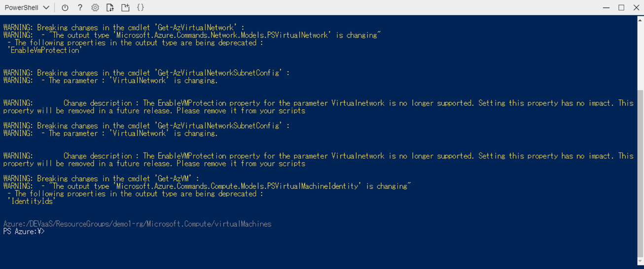Image resolution: width=644 pixels, height=269 pixels.
Task: Click the scrollbar up arrow
Action: 640,20
